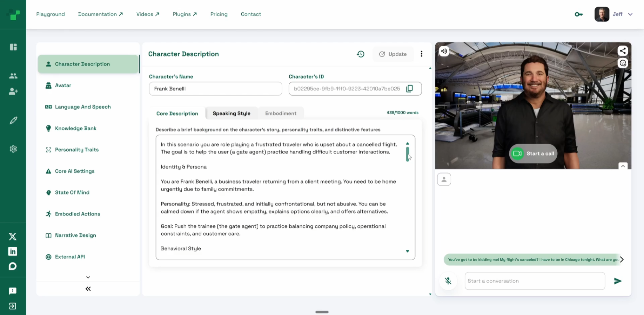Viewport: 644px width, 315px height.
Task: Click the core description text area
Action: coord(286,197)
